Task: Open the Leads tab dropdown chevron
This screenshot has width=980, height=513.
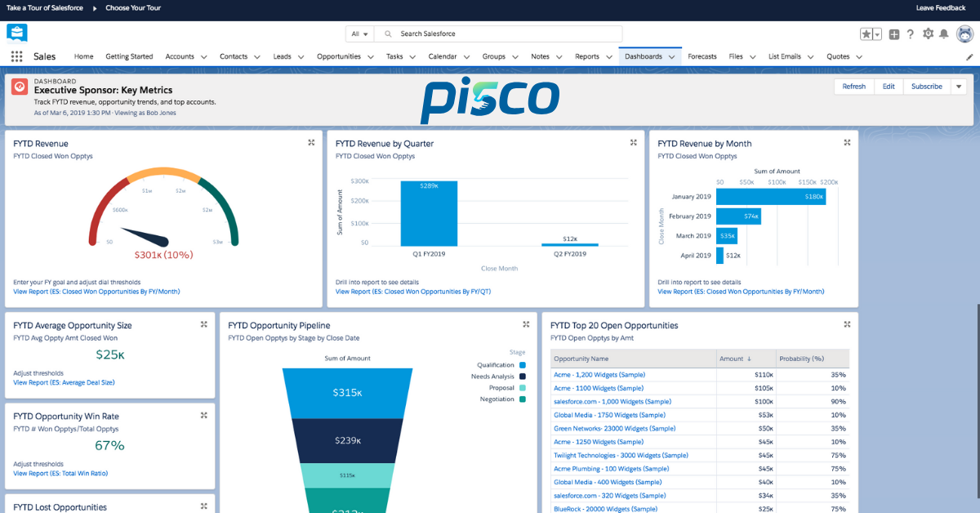Action: (301, 57)
